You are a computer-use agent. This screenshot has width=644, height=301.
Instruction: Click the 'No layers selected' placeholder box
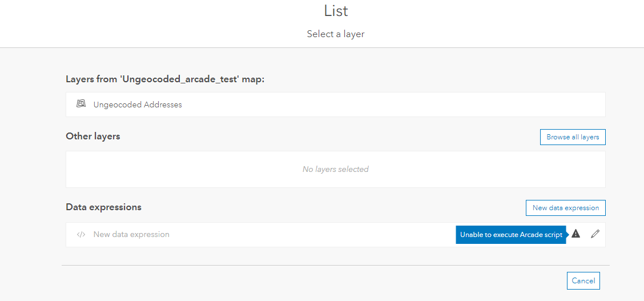(335, 169)
